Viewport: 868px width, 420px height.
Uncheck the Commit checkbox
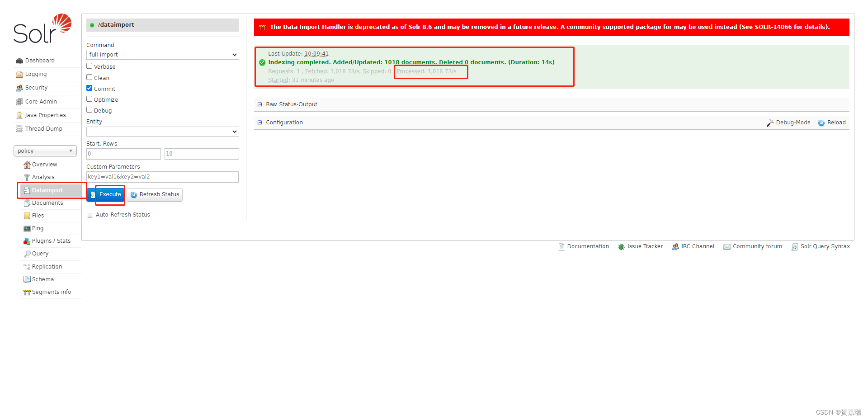[x=90, y=88]
